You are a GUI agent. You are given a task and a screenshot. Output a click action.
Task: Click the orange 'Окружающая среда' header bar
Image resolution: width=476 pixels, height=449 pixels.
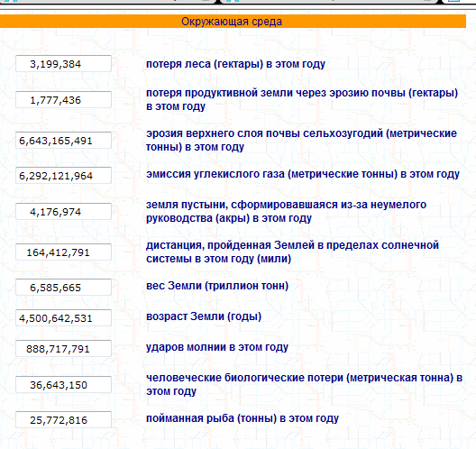coord(233,22)
